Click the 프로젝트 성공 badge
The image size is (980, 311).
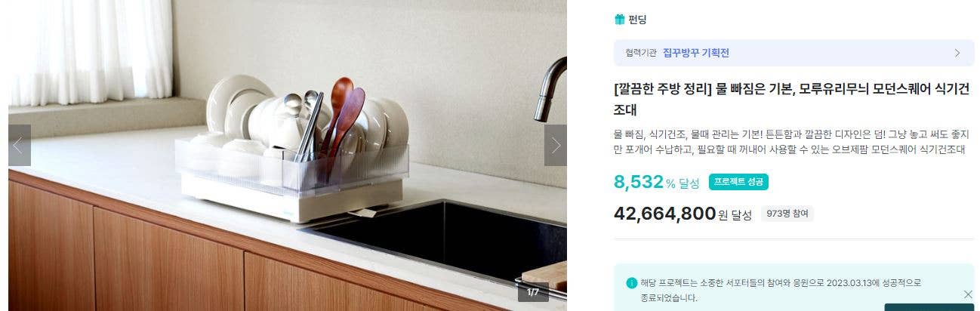pos(738,182)
